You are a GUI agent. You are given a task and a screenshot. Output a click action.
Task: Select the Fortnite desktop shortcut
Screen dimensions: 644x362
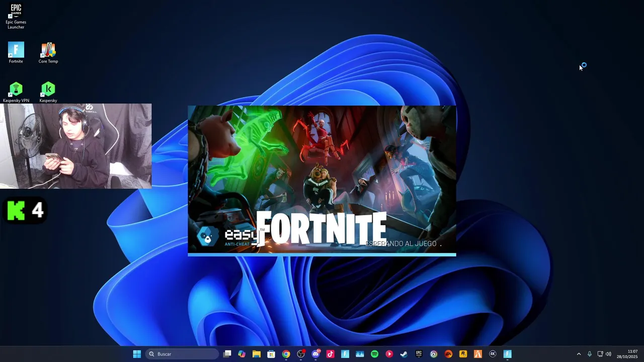(x=16, y=53)
